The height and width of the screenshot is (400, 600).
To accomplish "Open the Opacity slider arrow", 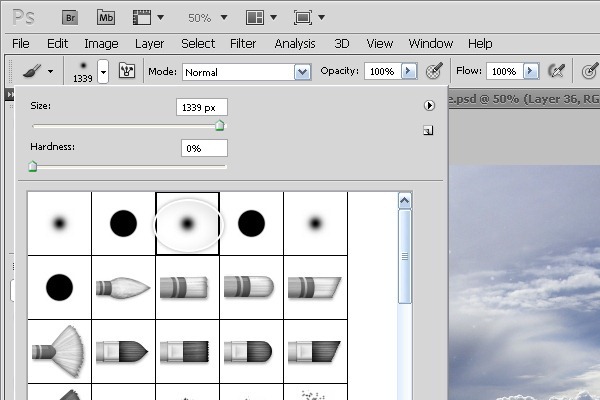I will (x=408, y=72).
